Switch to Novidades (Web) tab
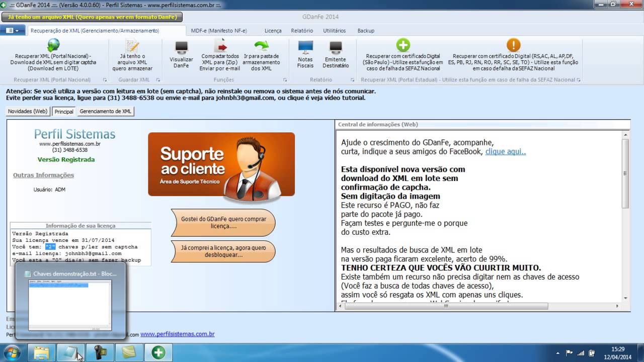 [28, 112]
